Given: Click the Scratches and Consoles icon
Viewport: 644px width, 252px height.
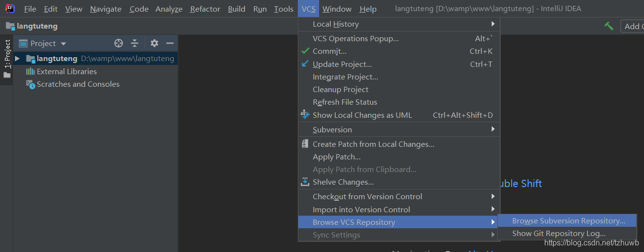Looking at the screenshot, I should tap(30, 84).
